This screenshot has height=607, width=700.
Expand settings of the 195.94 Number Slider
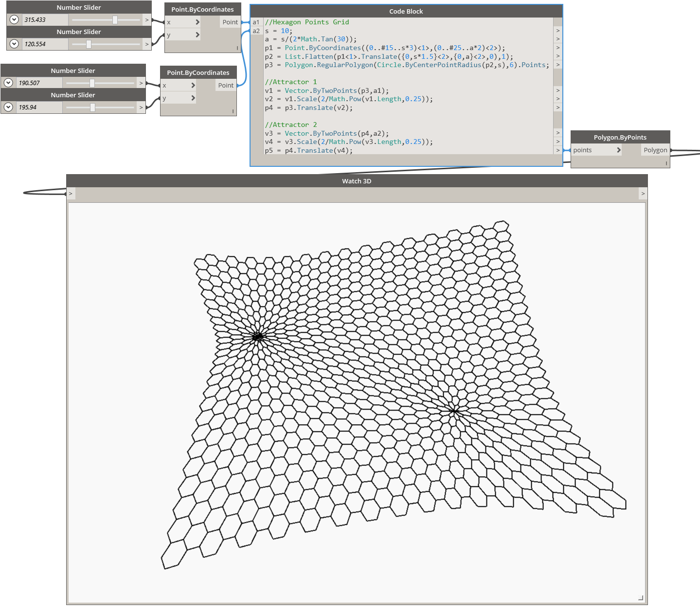click(x=8, y=107)
